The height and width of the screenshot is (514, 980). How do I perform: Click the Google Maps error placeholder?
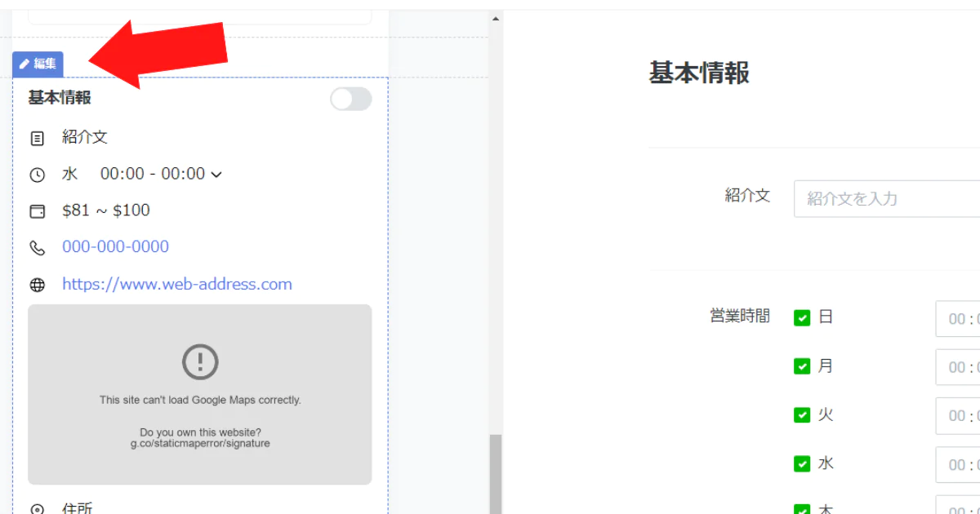(x=200, y=424)
